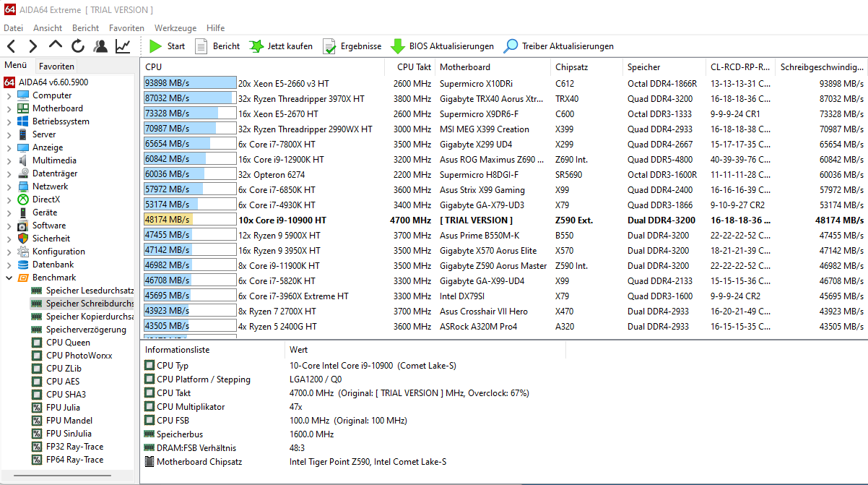Image resolution: width=868 pixels, height=485 pixels.
Task: Click the DirectX Xbox icon in tree
Action: pos(23,199)
